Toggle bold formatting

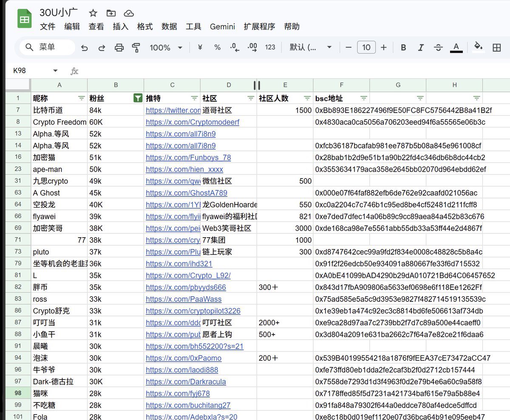(404, 48)
